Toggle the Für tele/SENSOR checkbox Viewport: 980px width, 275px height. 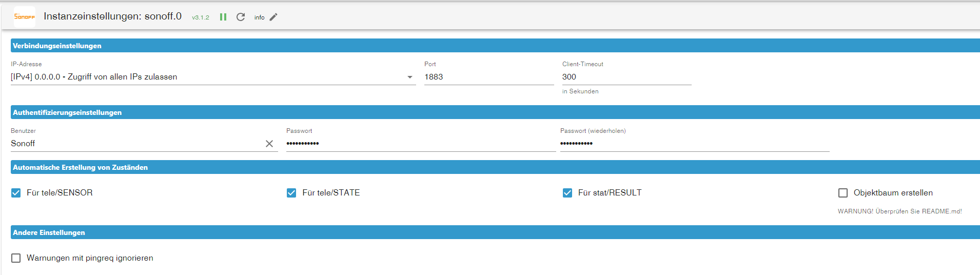[16, 193]
